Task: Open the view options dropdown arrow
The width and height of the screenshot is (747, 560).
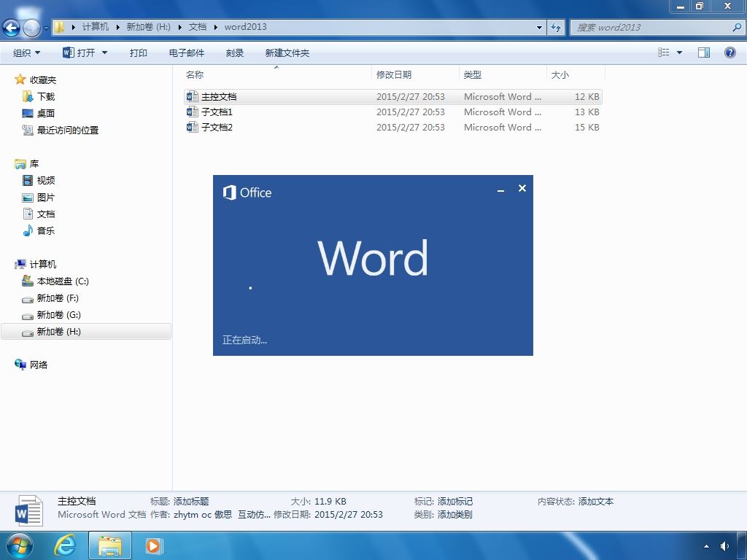Action: (x=679, y=52)
